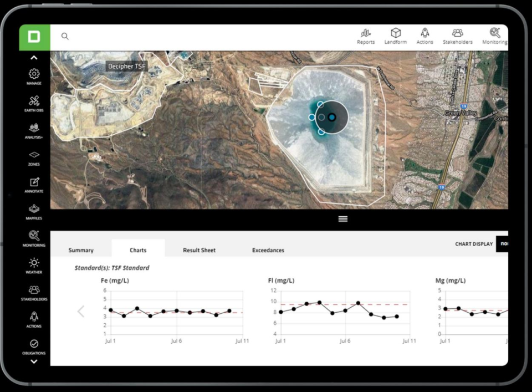This screenshot has width=532, height=392.
Task: Open the Chart Display dropdown
Action: 502,244
